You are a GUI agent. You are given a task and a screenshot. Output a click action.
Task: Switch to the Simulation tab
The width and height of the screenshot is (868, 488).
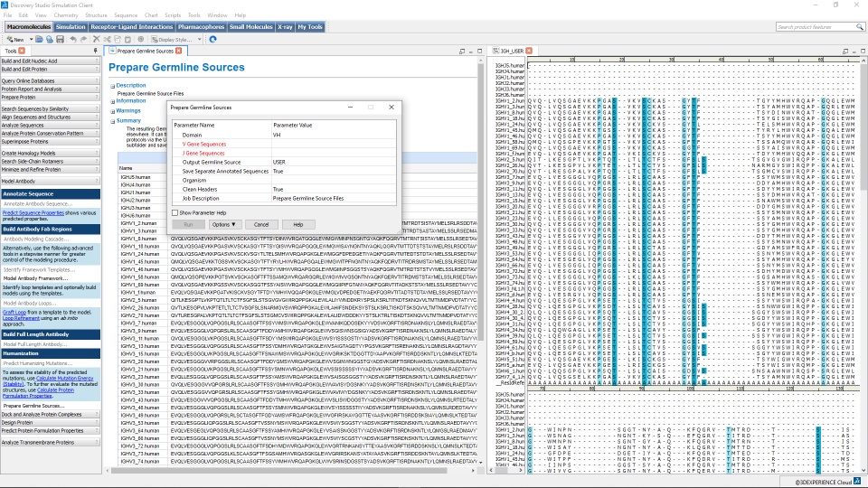71,26
